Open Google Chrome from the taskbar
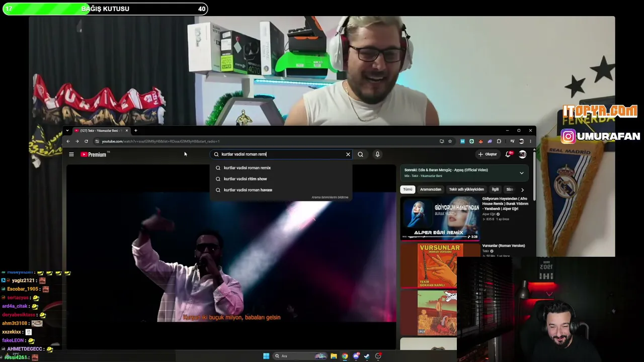The image size is (644, 362). [x=345, y=356]
